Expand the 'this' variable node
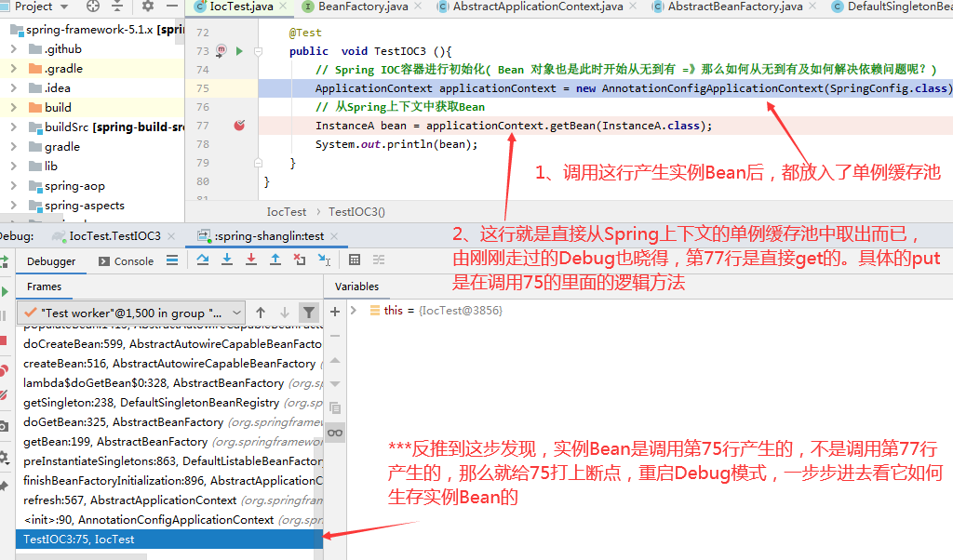The image size is (953, 560). [x=353, y=311]
